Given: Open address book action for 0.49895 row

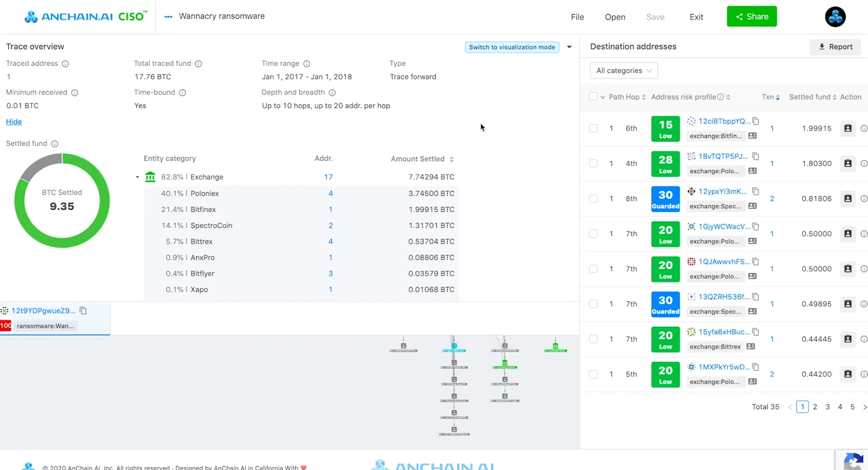Looking at the screenshot, I should [x=848, y=304].
